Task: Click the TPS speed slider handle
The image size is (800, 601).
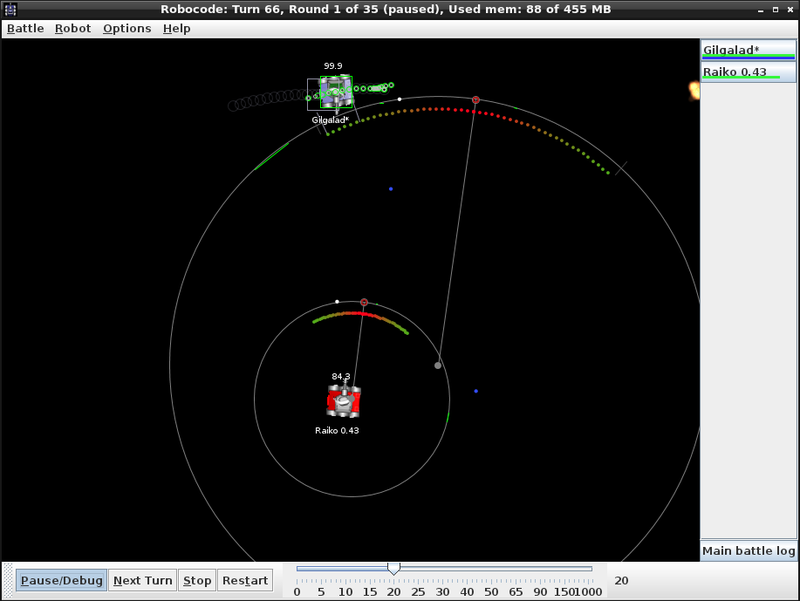Action: pyautogui.click(x=393, y=568)
